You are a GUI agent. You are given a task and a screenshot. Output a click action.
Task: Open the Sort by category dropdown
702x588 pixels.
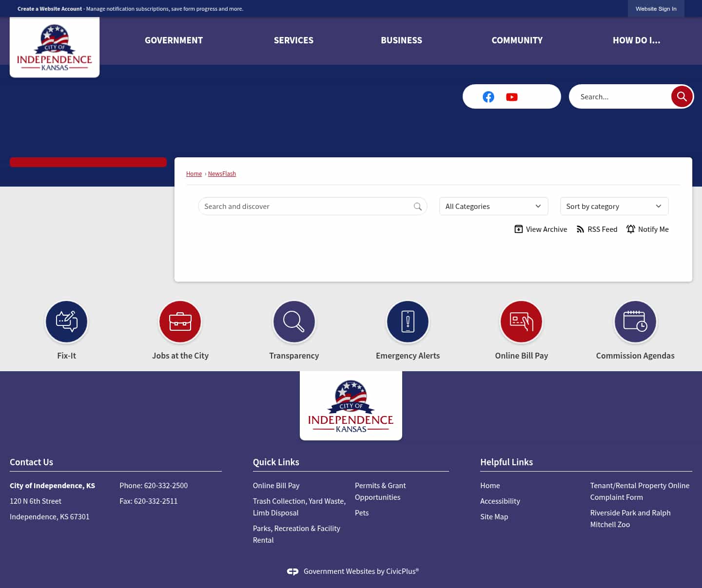(x=614, y=206)
